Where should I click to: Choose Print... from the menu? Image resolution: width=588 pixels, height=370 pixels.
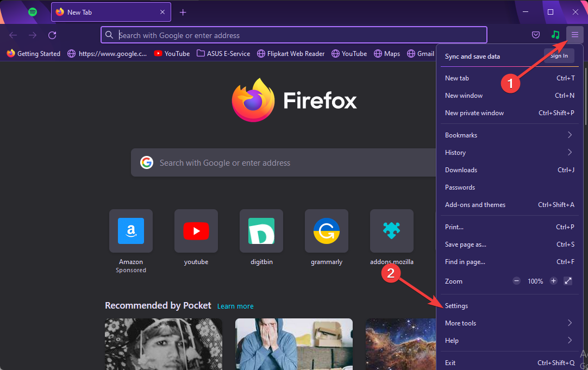509,227
